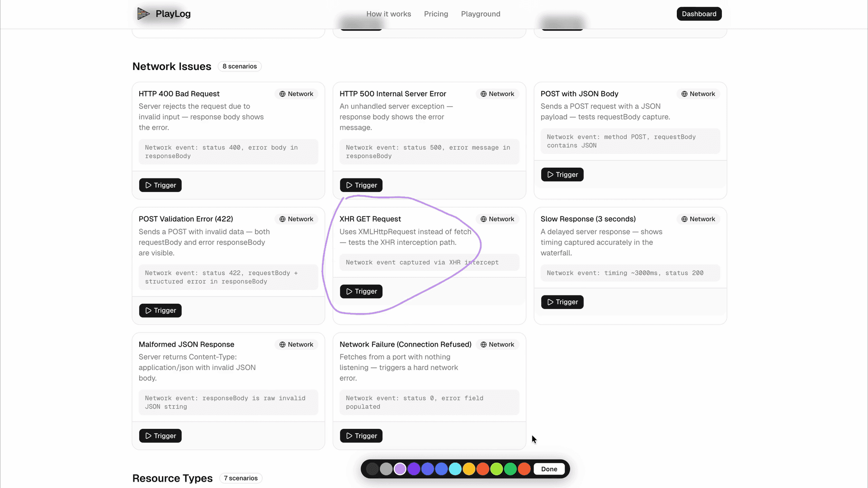Trigger the Network Failure (Connection Refused) scenario
This screenshot has height=488, width=868.
[361, 436]
